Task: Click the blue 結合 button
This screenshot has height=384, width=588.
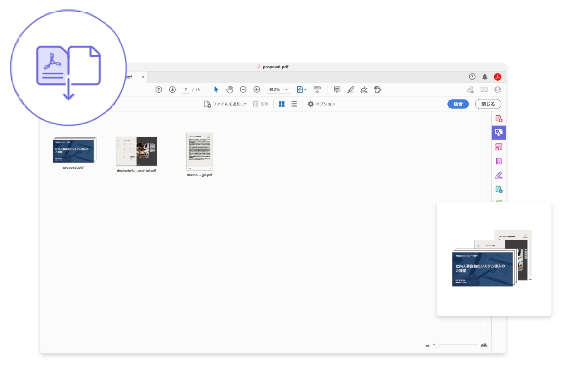Action: [x=458, y=104]
